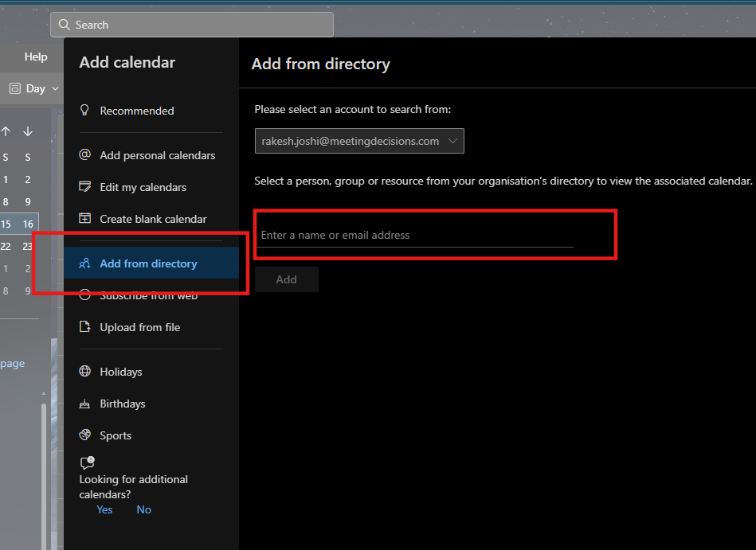Image resolution: width=756 pixels, height=550 pixels.
Task: Go to previous month with up arrow
Action: coord(6,131)
